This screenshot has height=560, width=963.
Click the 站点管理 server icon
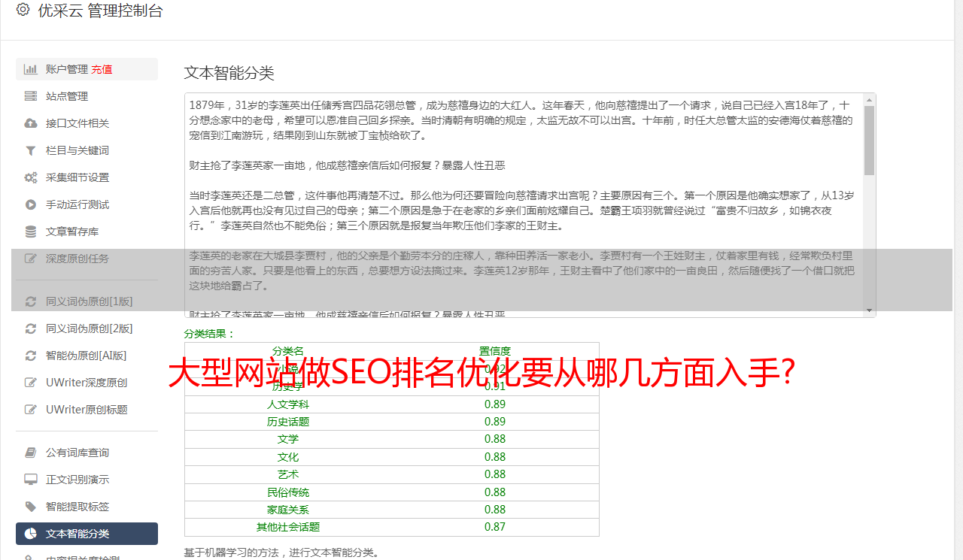(31, 96)
